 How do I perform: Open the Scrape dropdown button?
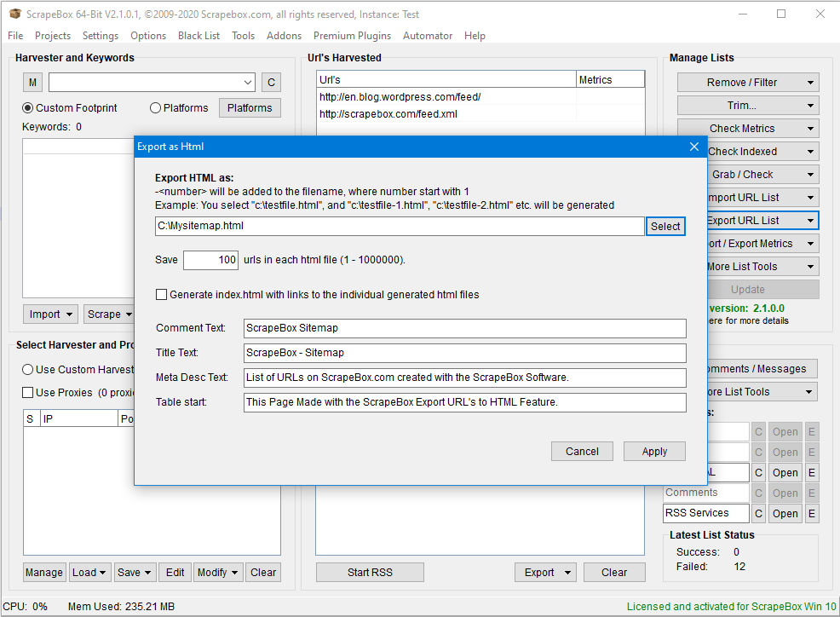(109, 314)
